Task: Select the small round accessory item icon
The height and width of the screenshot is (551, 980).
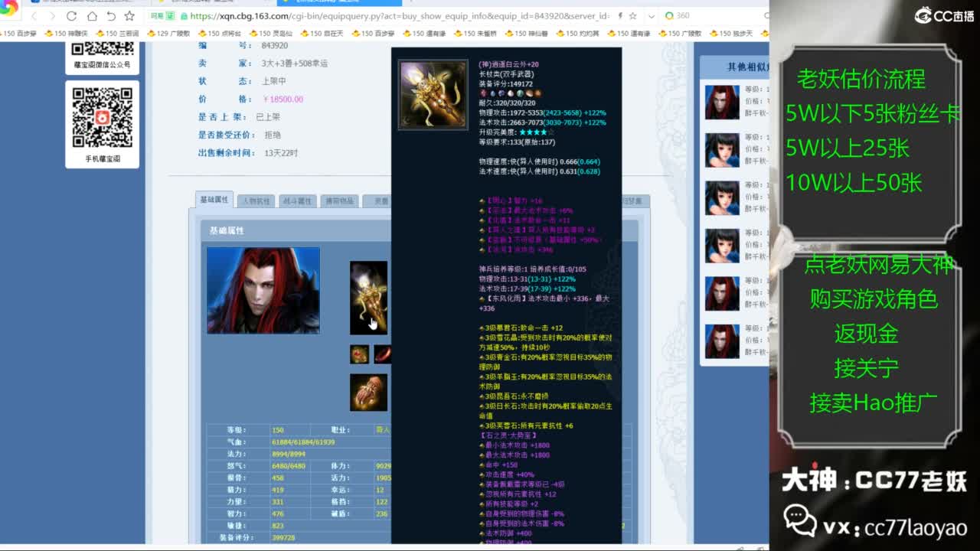Action: click(x=360, y=354)
